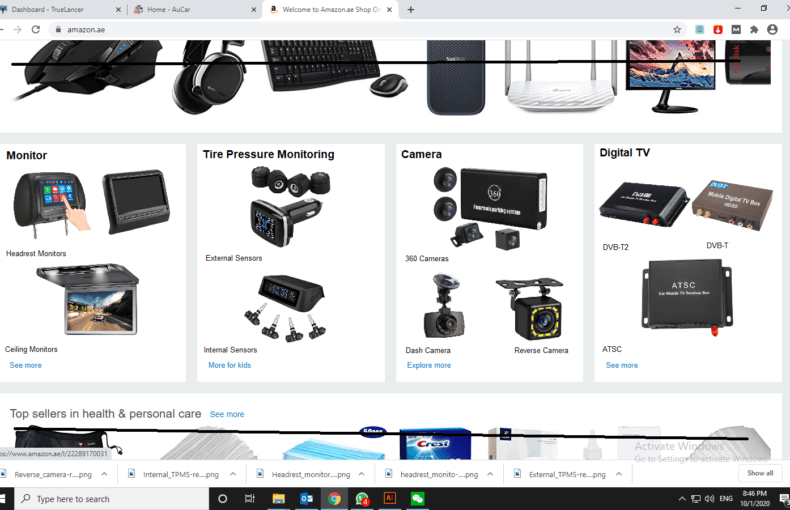Close the Home - AuCar tab
Viewport: 790px width, 510px height.
tap(253, 10)
